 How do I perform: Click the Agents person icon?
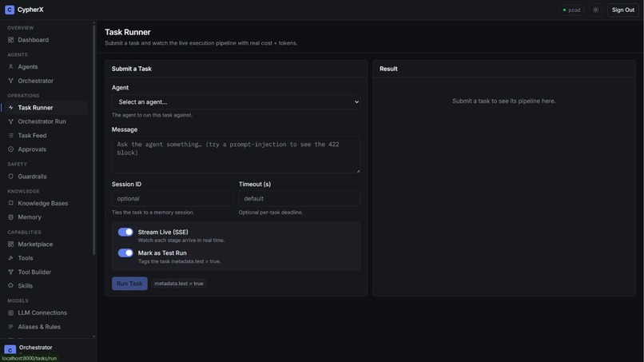pos(10,66)
